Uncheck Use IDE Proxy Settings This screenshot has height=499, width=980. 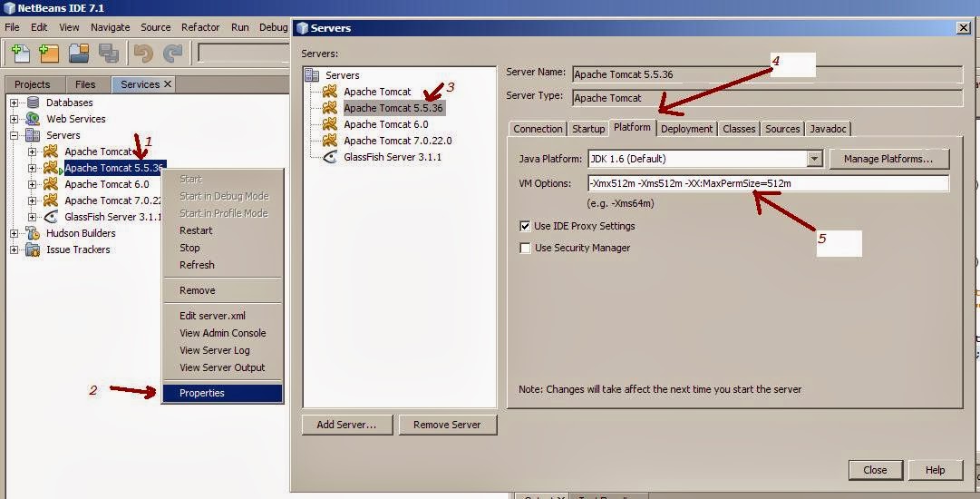(x=525, y=226)
